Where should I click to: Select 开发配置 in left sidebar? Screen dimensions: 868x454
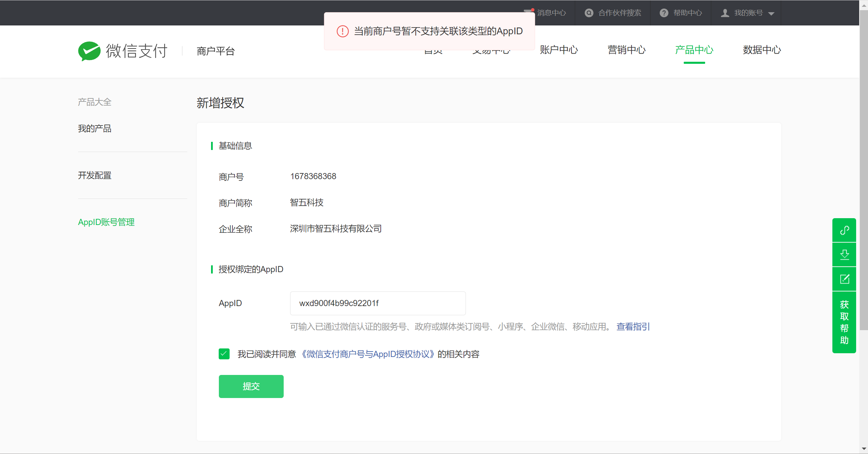95,175
